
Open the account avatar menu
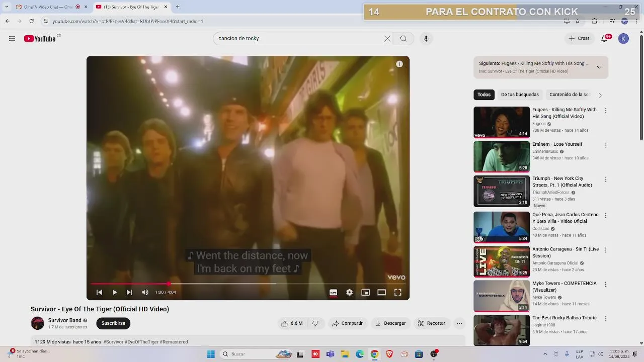(x=623, y=39)
